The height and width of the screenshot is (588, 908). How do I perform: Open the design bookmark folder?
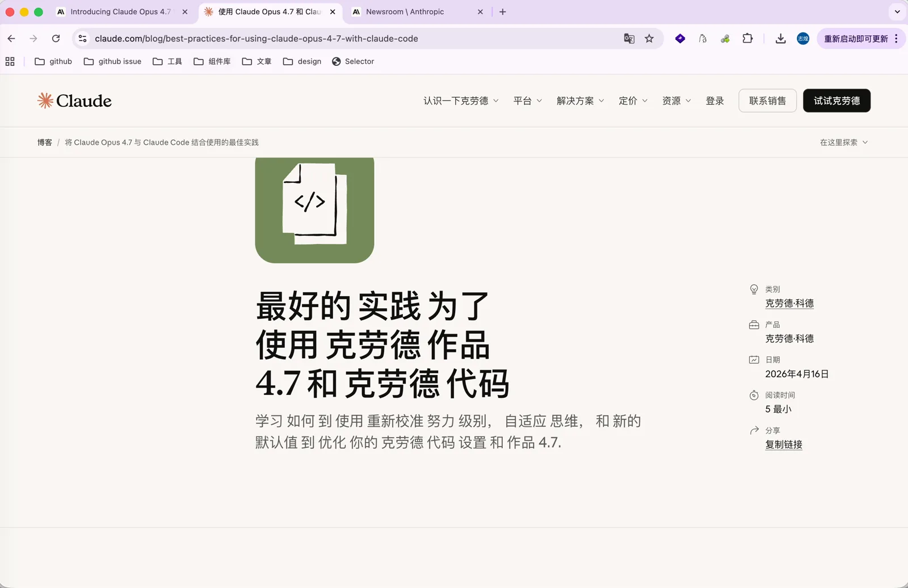(x=302, y=61)
